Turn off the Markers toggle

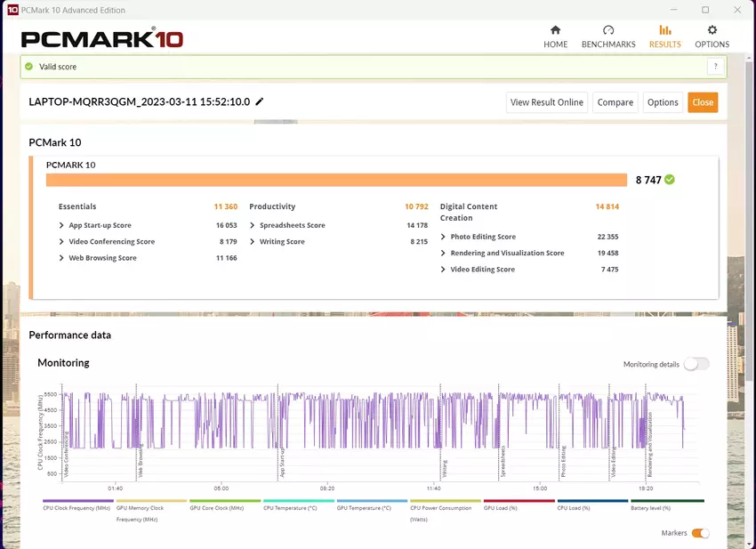(700, 533)
